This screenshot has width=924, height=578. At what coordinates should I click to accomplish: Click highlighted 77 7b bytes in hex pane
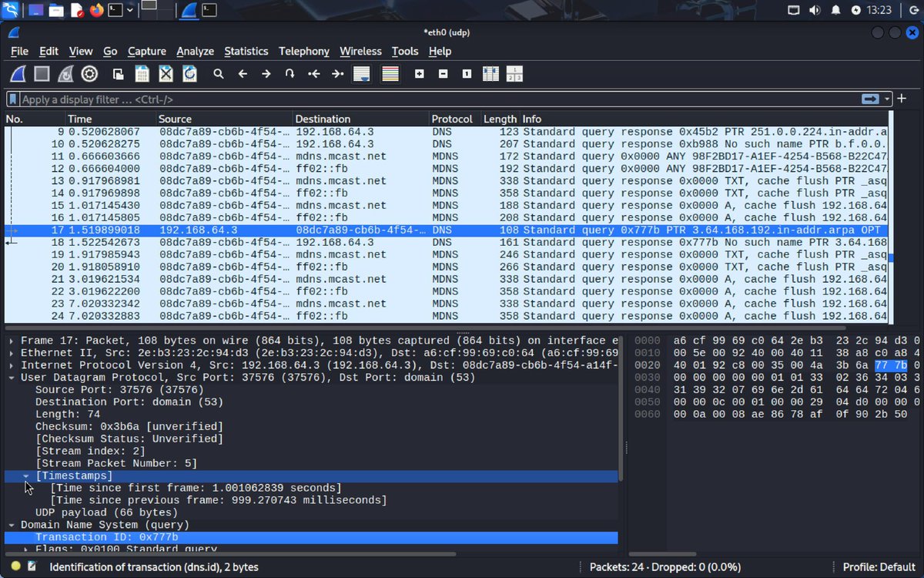coord(891,365)
